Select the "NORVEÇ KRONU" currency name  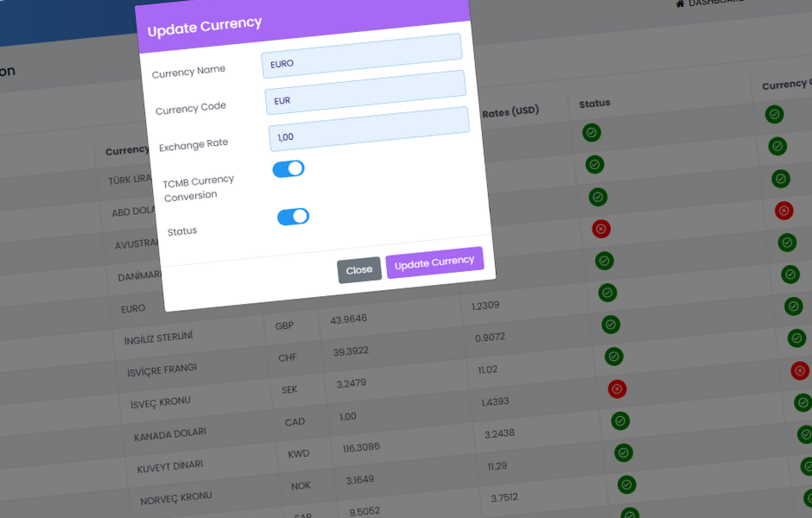[x=176, y=498]
